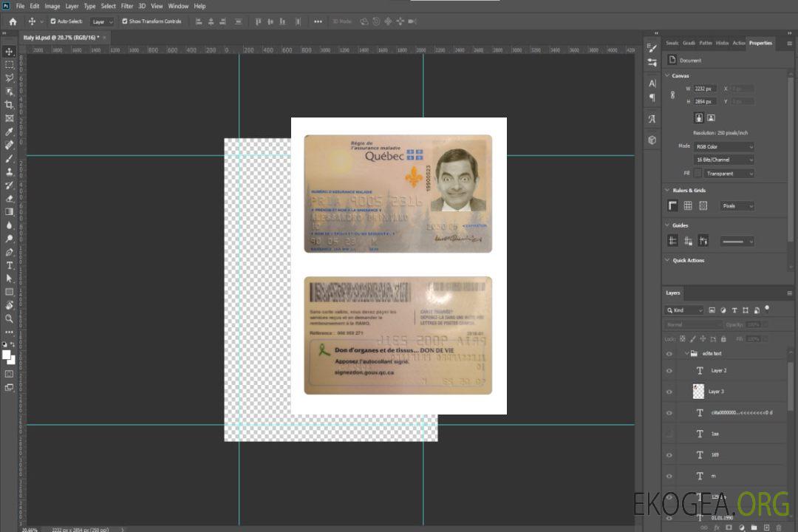Click the foreground color swatch
This screenshot has height=532, width=798.
point(7,355)
